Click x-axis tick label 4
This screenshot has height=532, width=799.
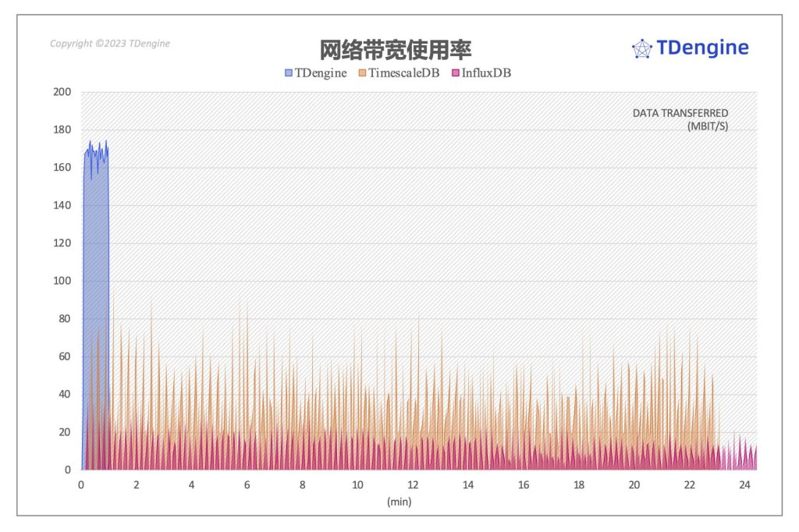pyautogui.click(x=192, y=485)
